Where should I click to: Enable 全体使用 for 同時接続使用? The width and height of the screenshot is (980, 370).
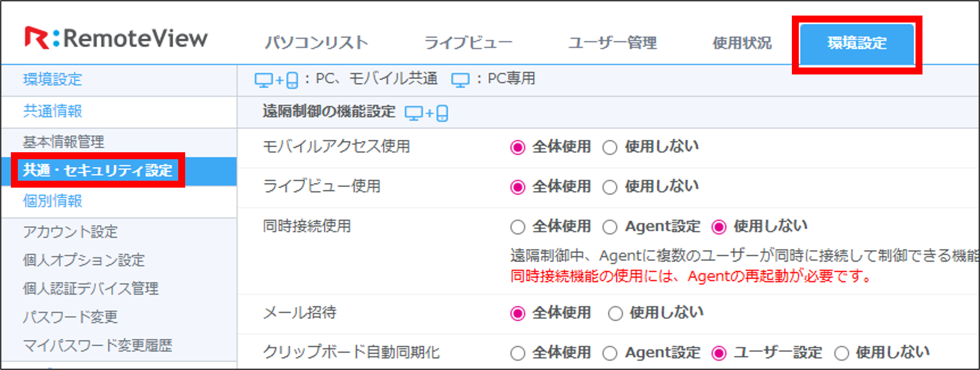tap(518, 227)
